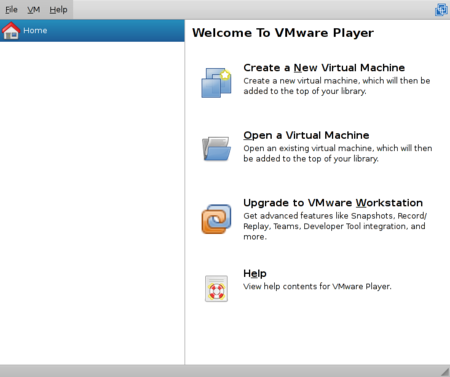The height and width of the screenshot is (377, 450).
Task: Click the Welcome To VMware Player title
Action: click(x=283, y=33)
